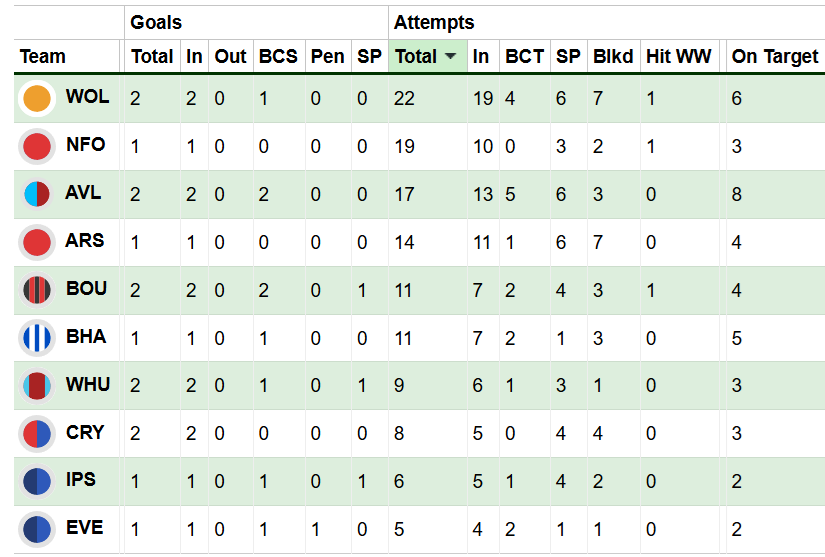
Task: Click the Goals Total column header
Action: click(x=152, y=57)
